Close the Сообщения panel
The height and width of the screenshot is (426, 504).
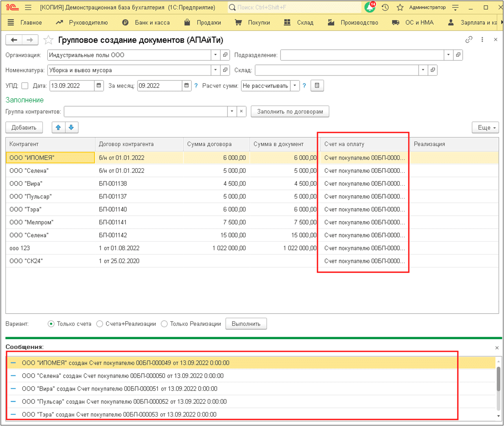(497, 348)
